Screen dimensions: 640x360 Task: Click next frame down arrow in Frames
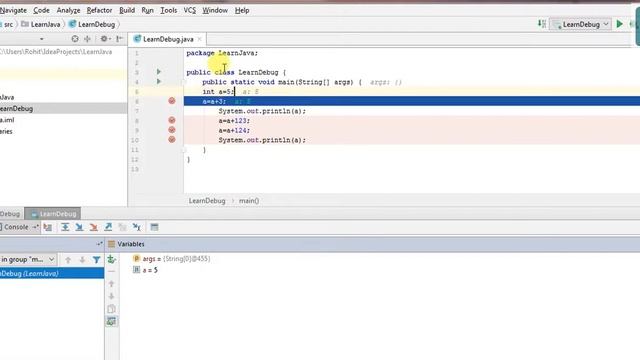[x=82, y=260]
